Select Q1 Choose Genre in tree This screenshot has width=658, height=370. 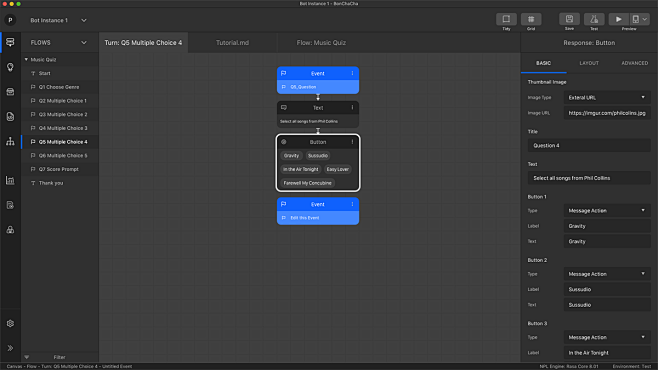click(60, 87)
